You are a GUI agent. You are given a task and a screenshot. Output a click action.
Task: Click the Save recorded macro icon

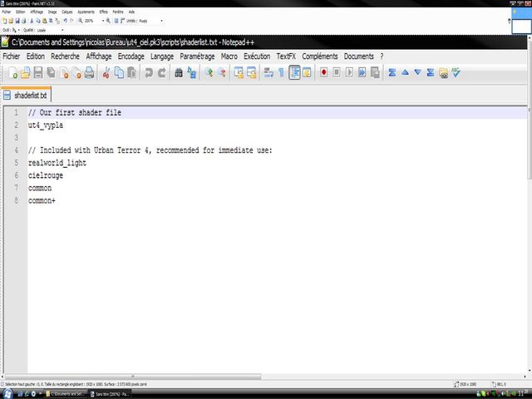[375, 72]
